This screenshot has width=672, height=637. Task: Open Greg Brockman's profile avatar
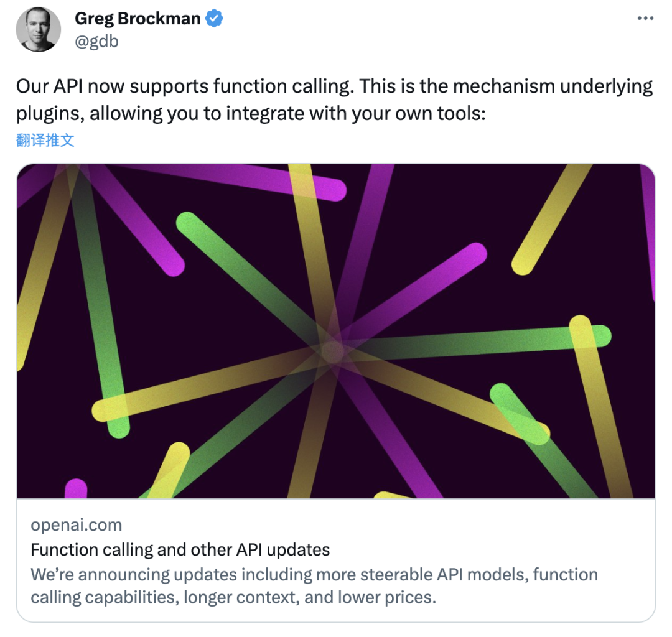[x=38, y=29]
